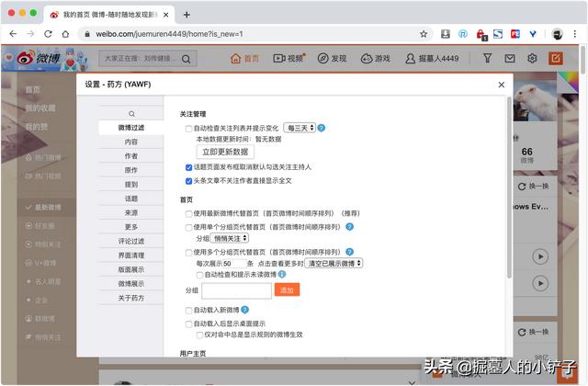Click help icon for 使用多个分组页代替首页
The width and height of the screenshot is (588, 386).
coord(349,252)
